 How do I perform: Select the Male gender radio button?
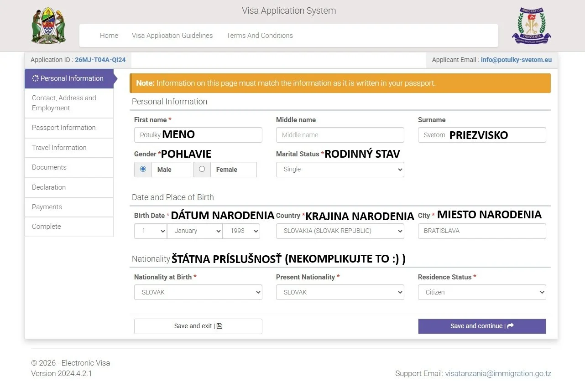click(143, 169)
